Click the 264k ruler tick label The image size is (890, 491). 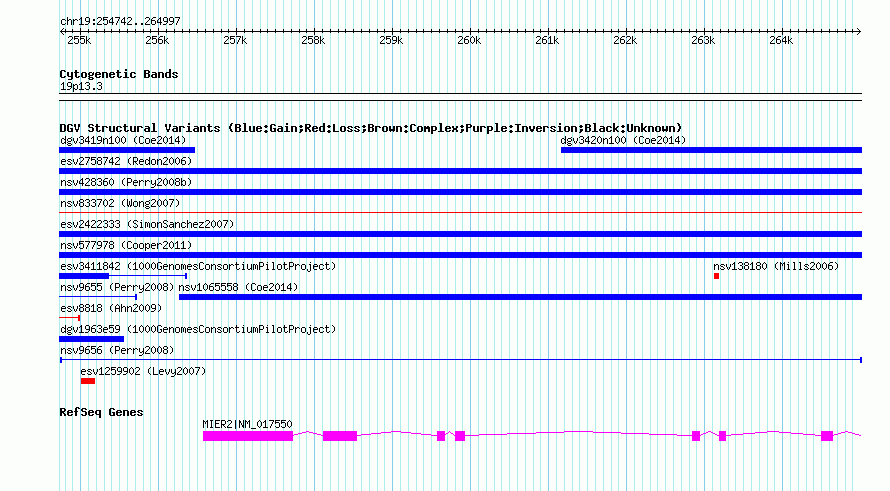(x=781, y=41)
